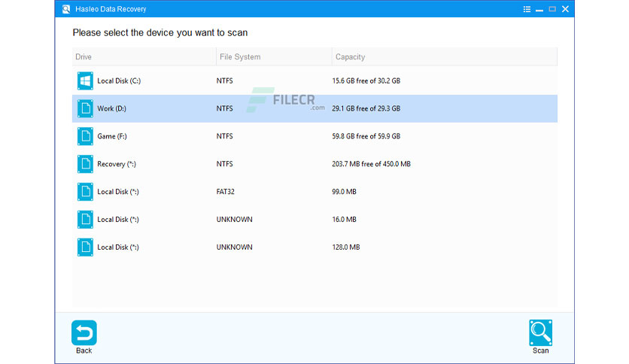Click NTFS in the Recovery (*:) row

[x=225, y=163]
